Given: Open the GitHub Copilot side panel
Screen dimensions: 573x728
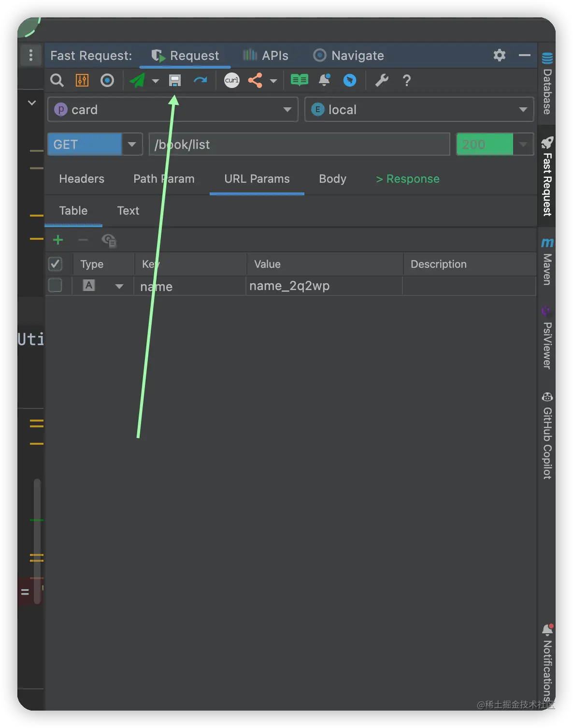Looking at the screenshot, I should coord(547,436).
